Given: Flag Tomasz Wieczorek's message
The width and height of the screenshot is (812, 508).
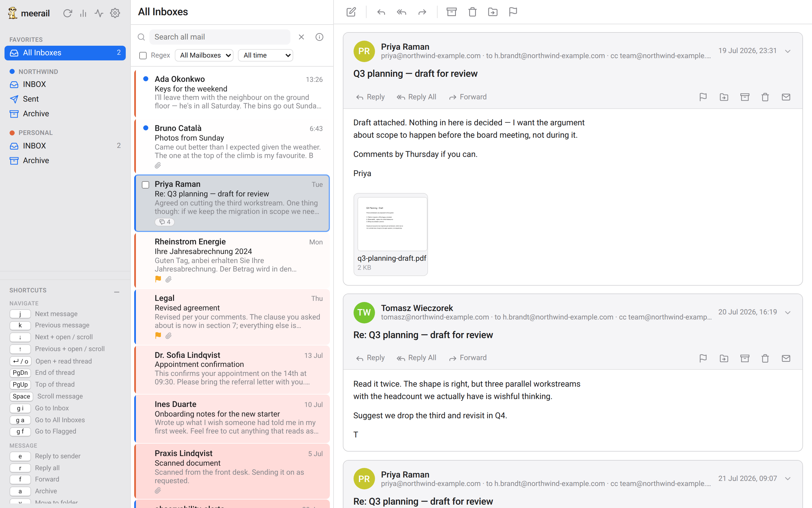Looking at the screenshot, I should [703, 358].
